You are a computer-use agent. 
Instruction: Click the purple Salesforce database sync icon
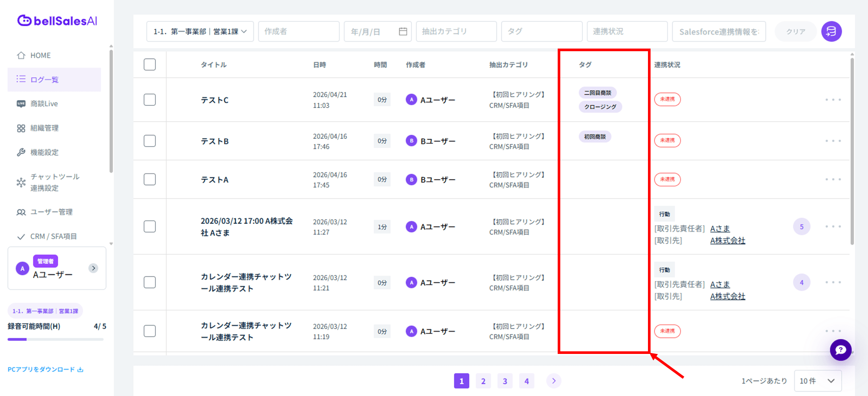[x=831, y=32]
